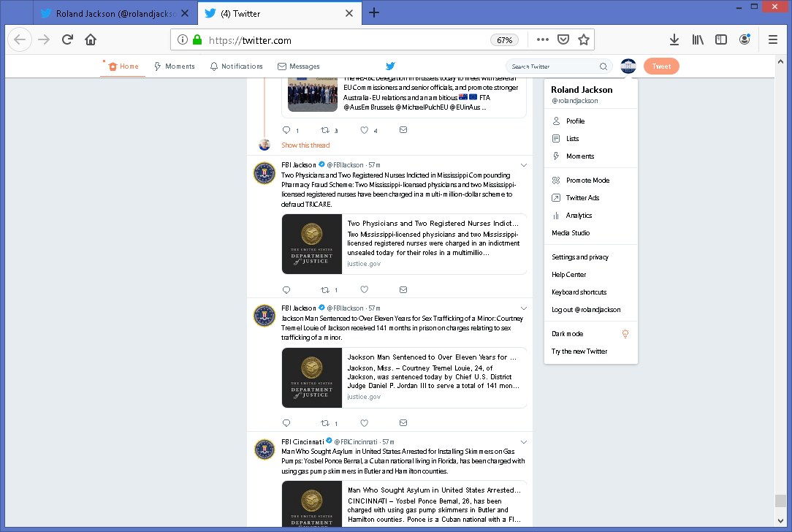The image size is (792, 532).
Task: Direct message the FBI Jackson physicians tweet
Action: coord(403,290)
